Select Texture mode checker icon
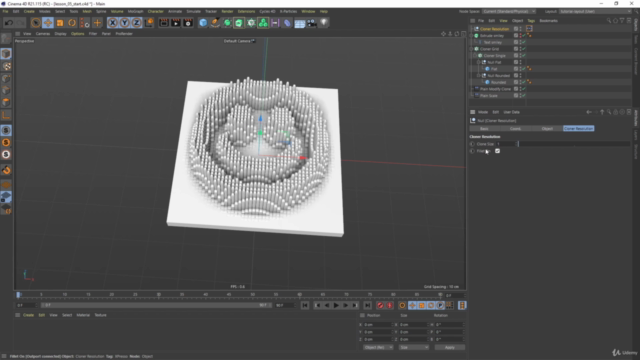The width and height of the screenshot is (640, 360). point(6,66)
